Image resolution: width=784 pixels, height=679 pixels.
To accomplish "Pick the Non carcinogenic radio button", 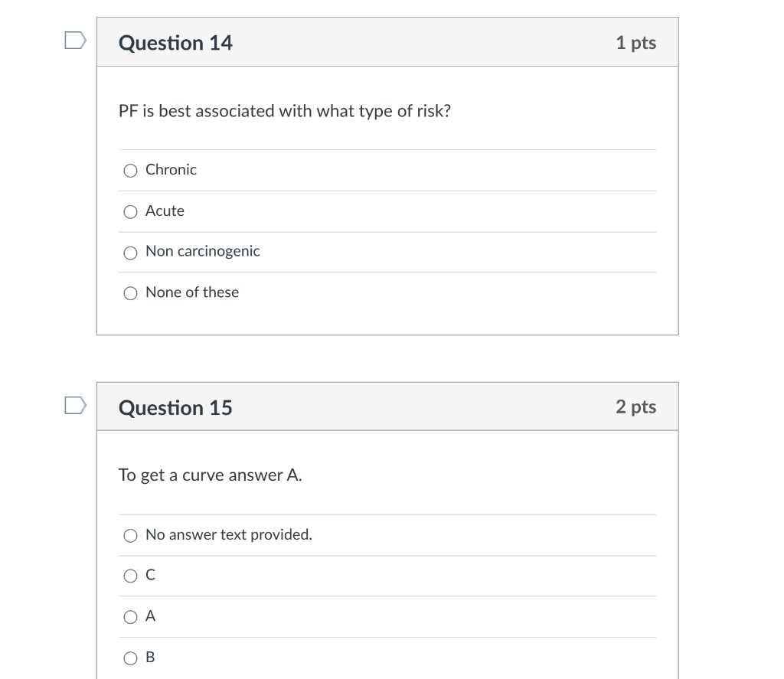I will pyautogui.click(x=131, y=253).
